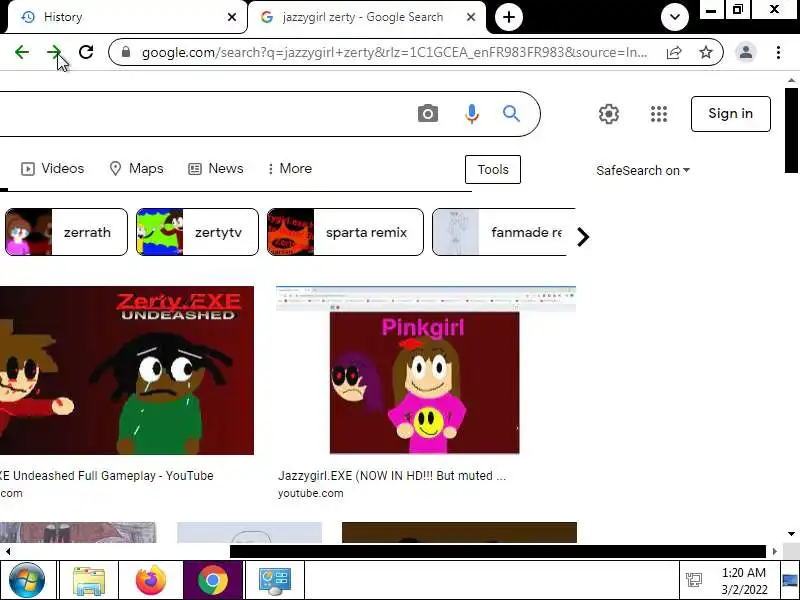Start voice search with microphone
The image size is (800, 600).
click(472, 113)
